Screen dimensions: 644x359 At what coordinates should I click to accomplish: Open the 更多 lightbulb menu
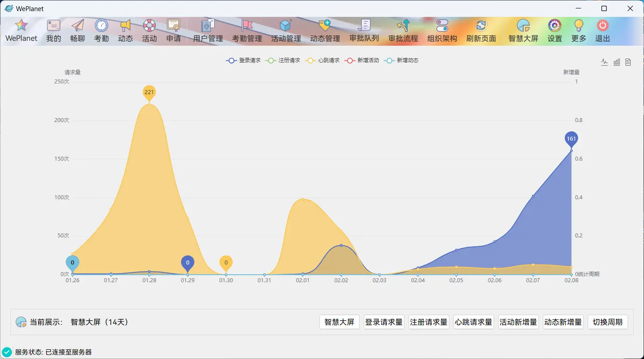[579, 25]
